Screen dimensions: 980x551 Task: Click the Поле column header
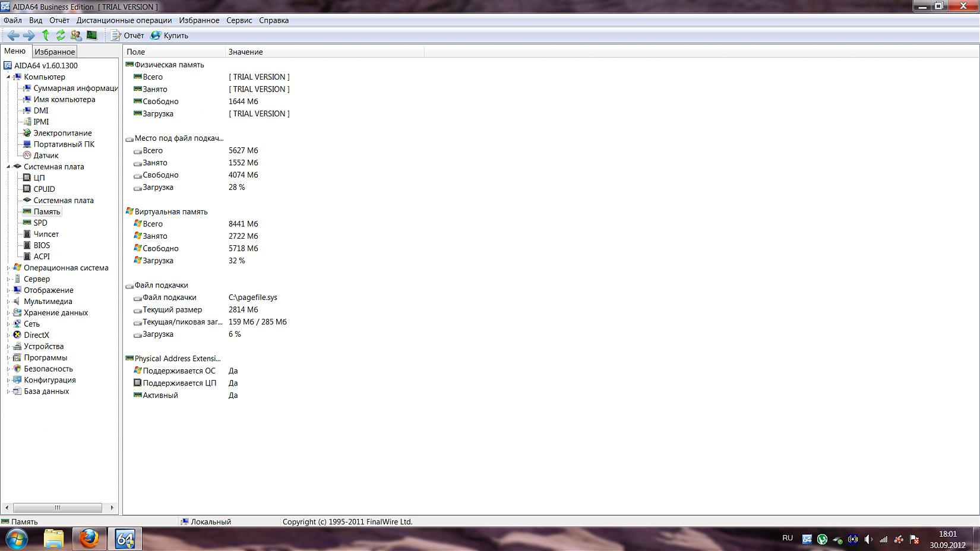pyautogui.click(x=174, y=52)
